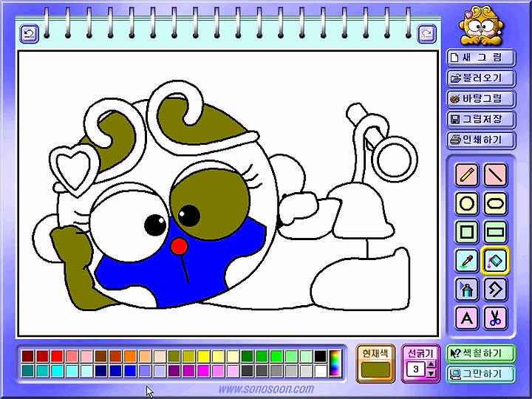Image resolution: width=532 pixels, height=399 pixels.
Task: Choose the navy blue color swatch
Action: point(101,371)
